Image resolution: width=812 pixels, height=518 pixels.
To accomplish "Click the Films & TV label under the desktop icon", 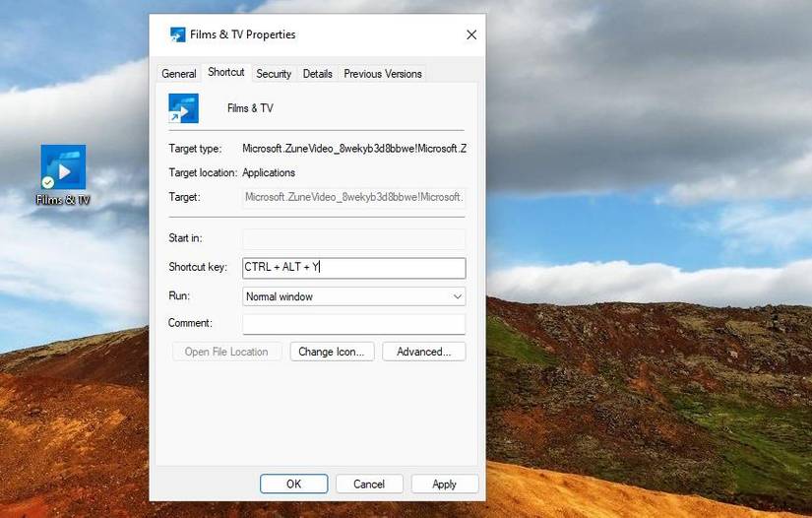I will coord(63,200).
